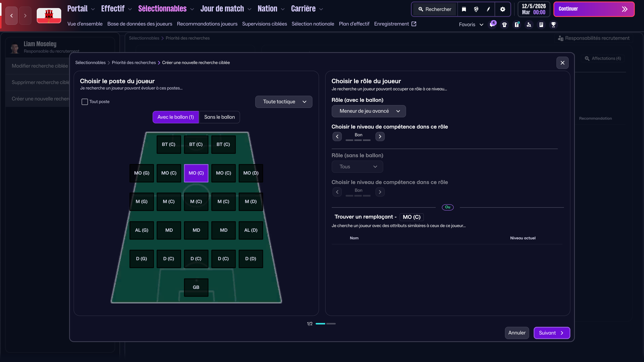Screen dimensions: 644x362
Task: Open Plan d'effectif tab
Action: (x=354, y=24)
